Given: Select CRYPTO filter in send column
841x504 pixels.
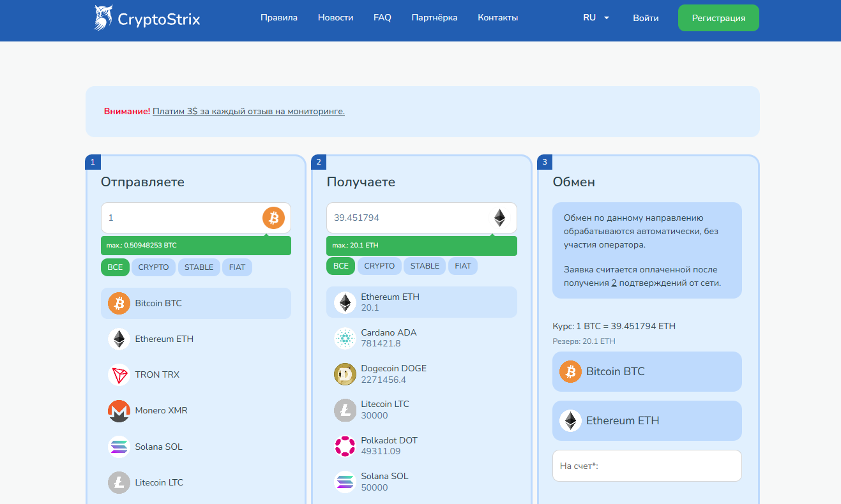Looking at the screenshot, I should pyautogui.click(x=154, y=267).
